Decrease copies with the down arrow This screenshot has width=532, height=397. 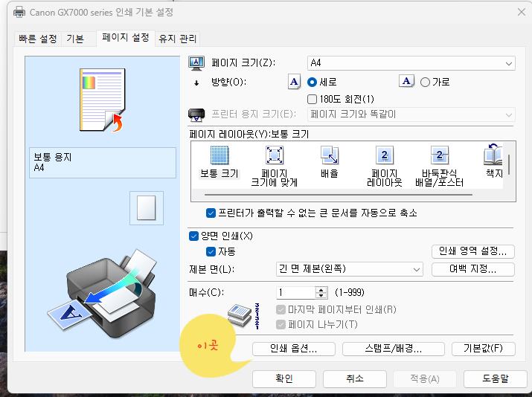coord(321,295)
